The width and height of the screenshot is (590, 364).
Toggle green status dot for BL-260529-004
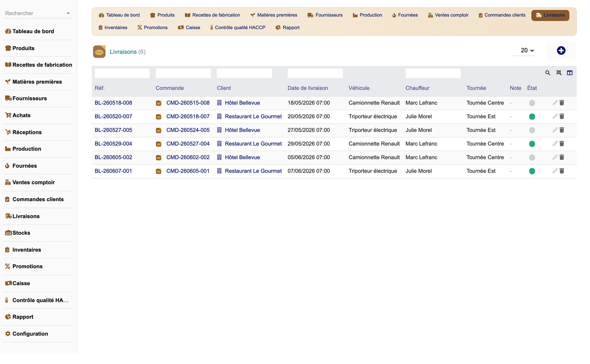click(x=532, y=144)
